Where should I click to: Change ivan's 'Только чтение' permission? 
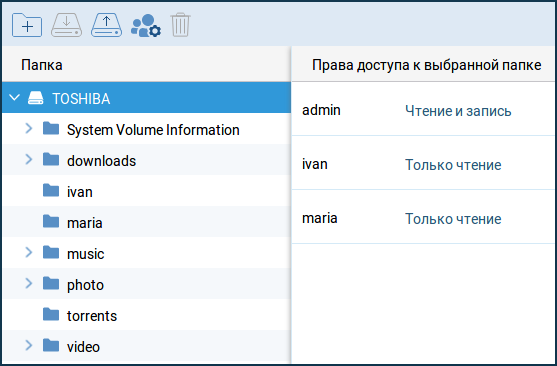[453, 165]
